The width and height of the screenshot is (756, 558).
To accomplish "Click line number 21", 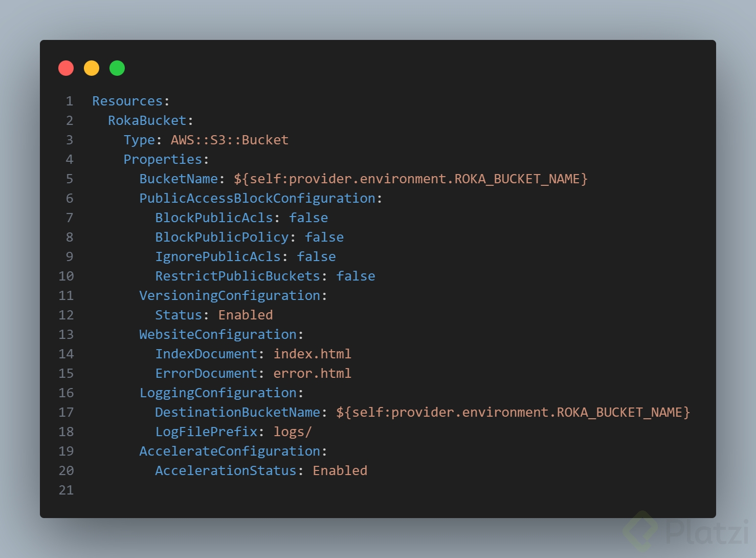I will point(66,490).
